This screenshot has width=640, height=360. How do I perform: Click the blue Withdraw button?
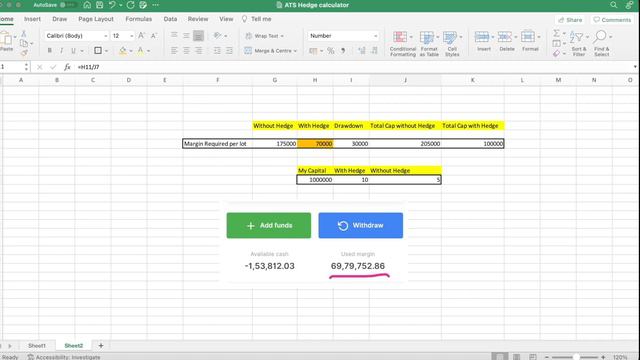pyautogui.click(x=360, y=225)
